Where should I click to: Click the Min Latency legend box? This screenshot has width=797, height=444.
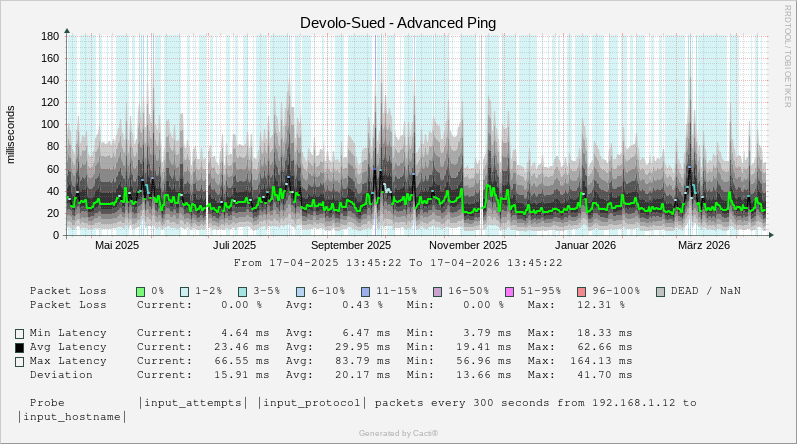(19, 333)
